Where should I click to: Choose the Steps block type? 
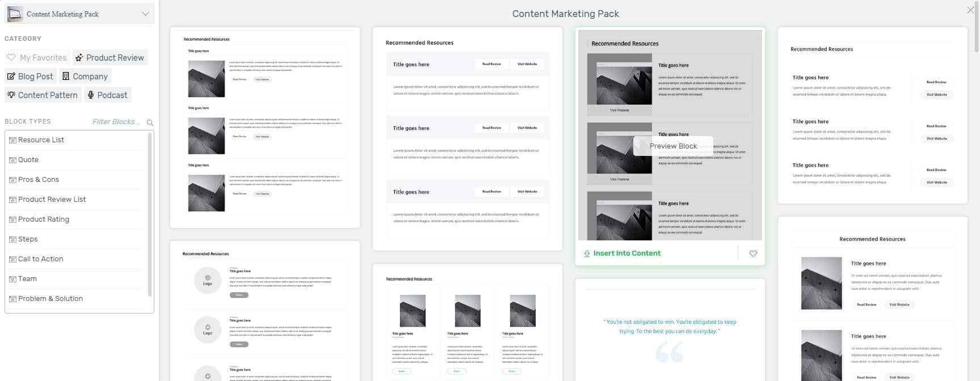[75, 239]
